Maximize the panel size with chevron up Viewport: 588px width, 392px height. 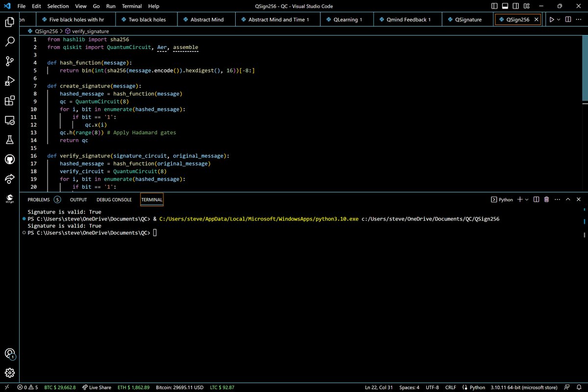click(x=568, y=199)
